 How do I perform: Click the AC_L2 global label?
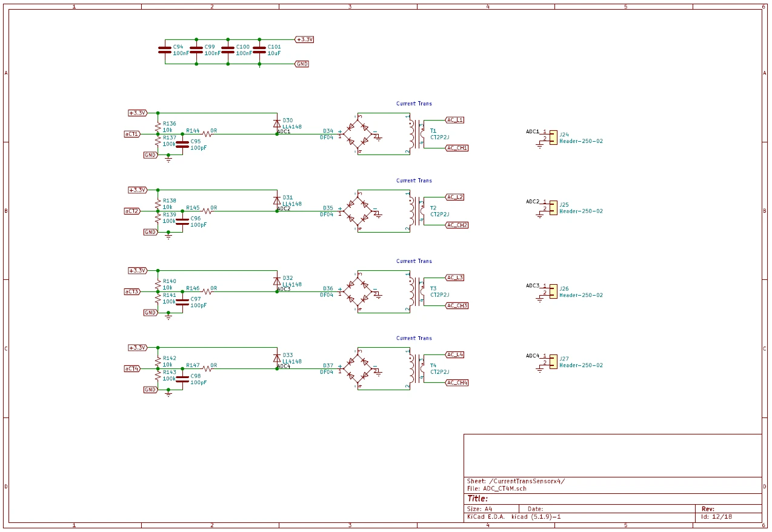click(454, 197)
